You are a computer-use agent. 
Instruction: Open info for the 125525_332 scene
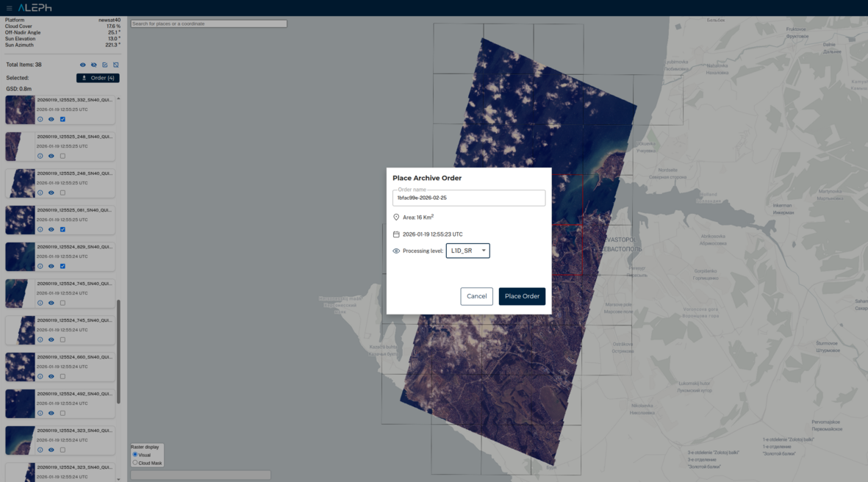pos(40,119)
